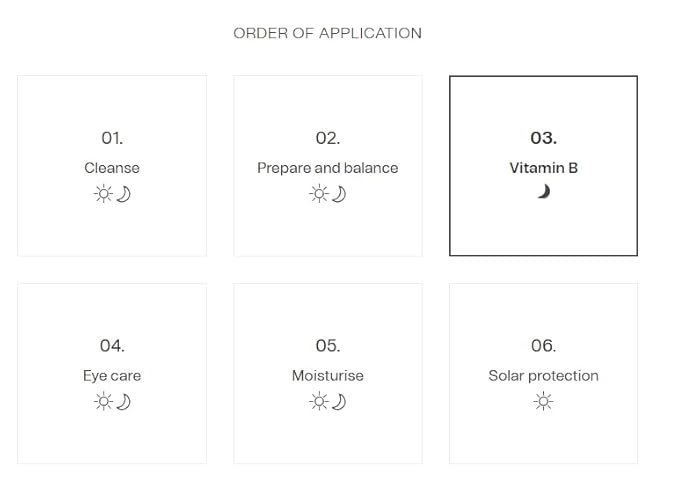Click the moon icon under Vitamin B
This screenshot has width=679, height=492.
(x=544, y=192)
